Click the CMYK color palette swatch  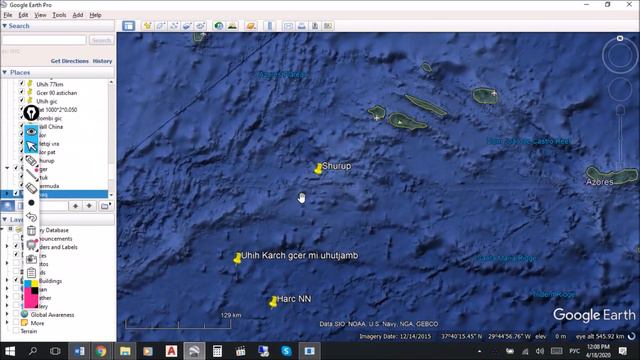31,294
